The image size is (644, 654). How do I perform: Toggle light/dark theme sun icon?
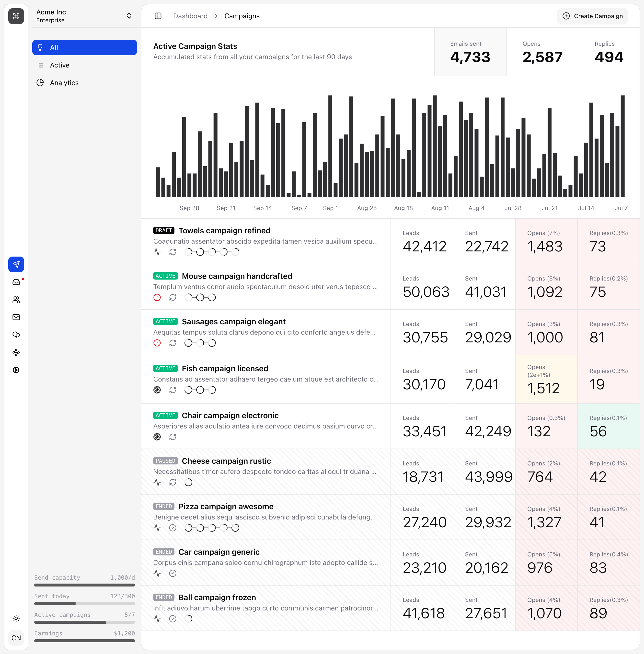coord(16,618)
